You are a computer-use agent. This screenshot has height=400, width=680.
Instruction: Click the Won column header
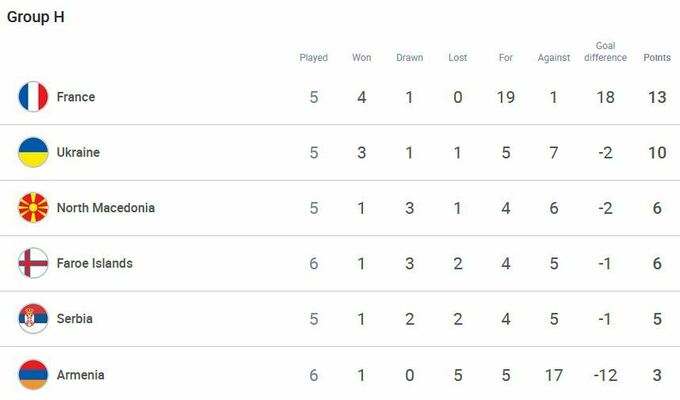(362, 58)
